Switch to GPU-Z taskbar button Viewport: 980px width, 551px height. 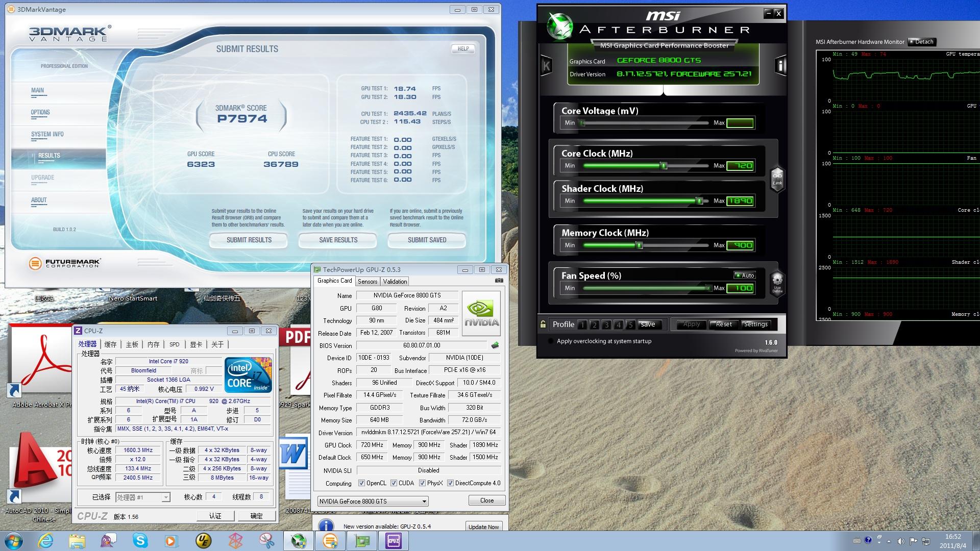(362, 541)
